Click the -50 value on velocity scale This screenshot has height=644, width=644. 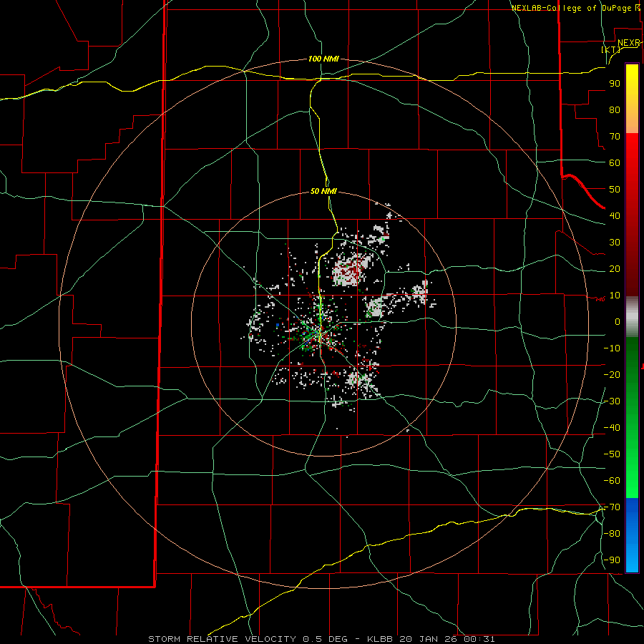(x=612, y=454)
